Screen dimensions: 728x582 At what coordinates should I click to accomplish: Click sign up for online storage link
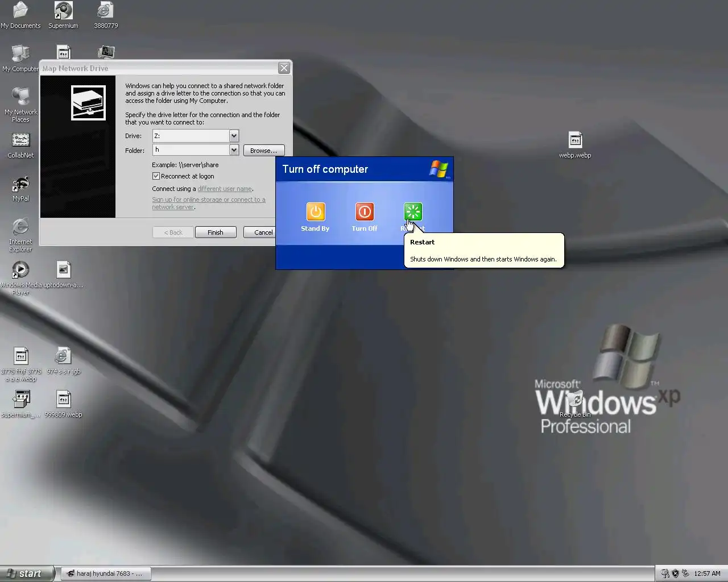[x=208, y=203]
